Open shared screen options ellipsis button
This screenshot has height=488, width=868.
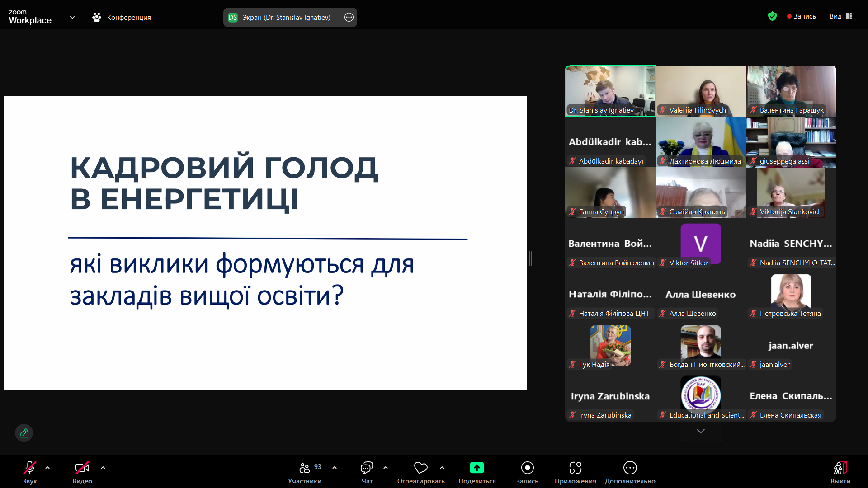point(349,18)
